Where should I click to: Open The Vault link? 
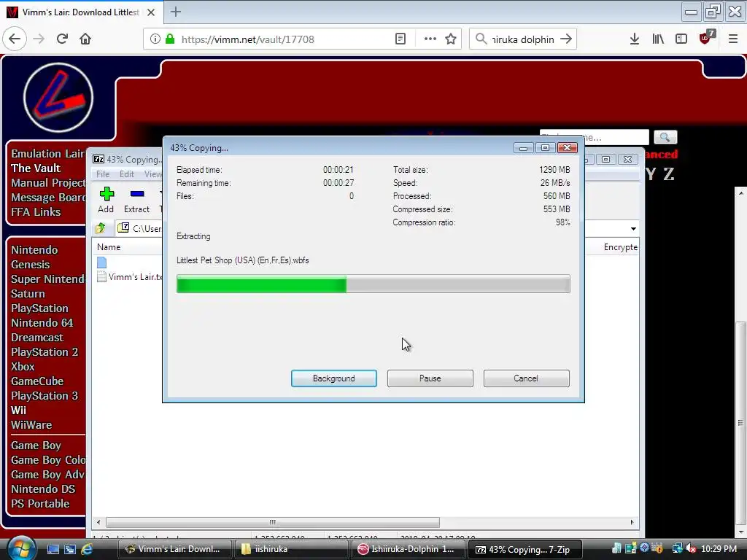[36, 168]
